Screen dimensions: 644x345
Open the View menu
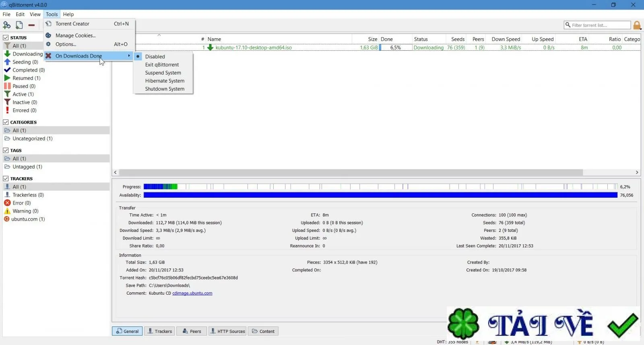pos(35,14)
